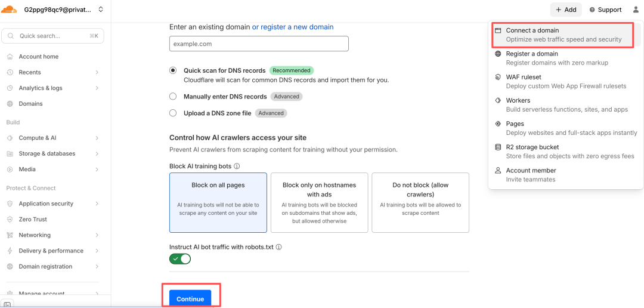The width and height of the screenshot is (644, 308).
Task: Open the account switcher dropdown
Action: (x=101, y=10)
